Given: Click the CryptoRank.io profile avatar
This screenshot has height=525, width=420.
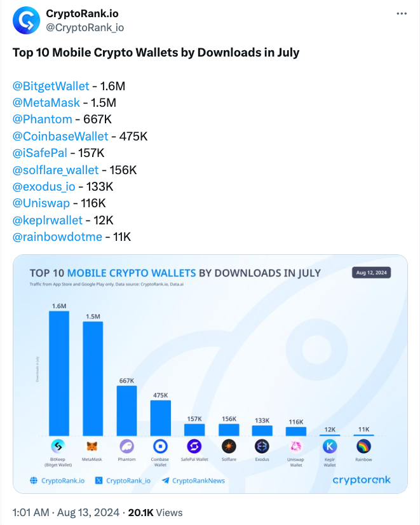Looking at the screenshot, I should point(26,20).
